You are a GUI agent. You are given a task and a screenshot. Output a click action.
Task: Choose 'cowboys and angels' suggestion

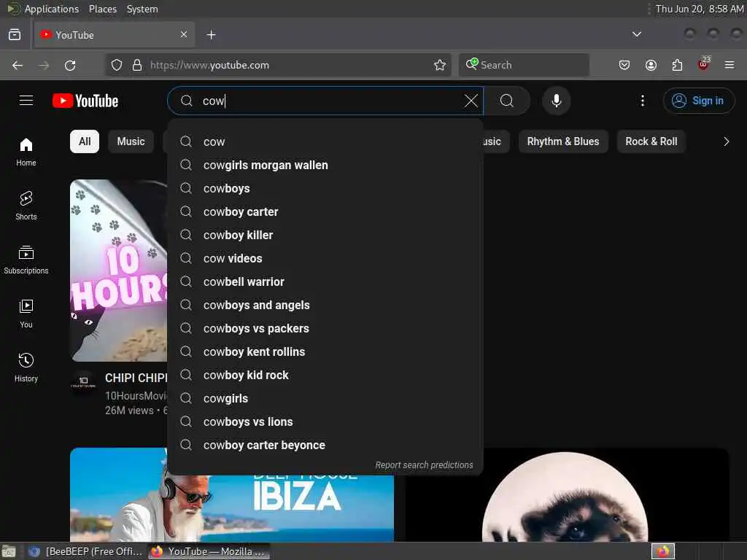click(x=325, y=305)
